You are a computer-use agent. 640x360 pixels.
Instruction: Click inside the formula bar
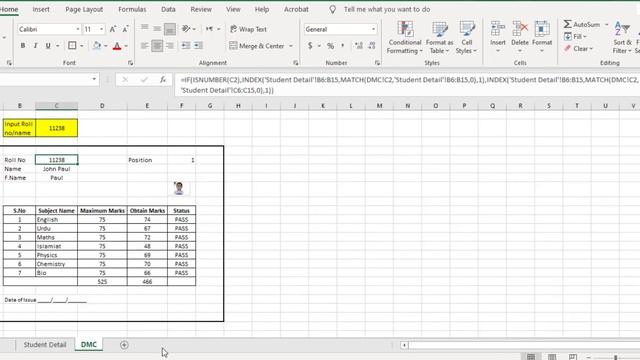point(408,84)
